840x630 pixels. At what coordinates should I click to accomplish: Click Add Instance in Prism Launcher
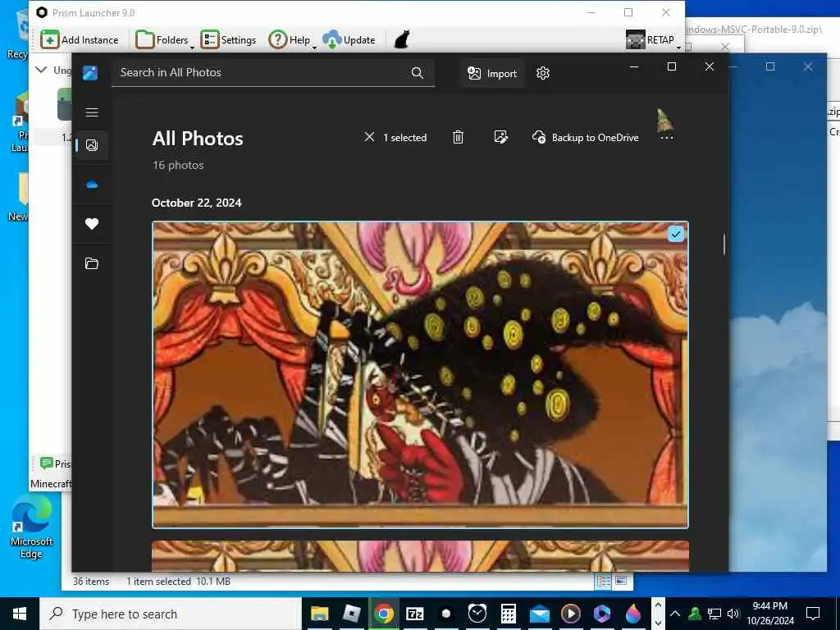(80, 39)
